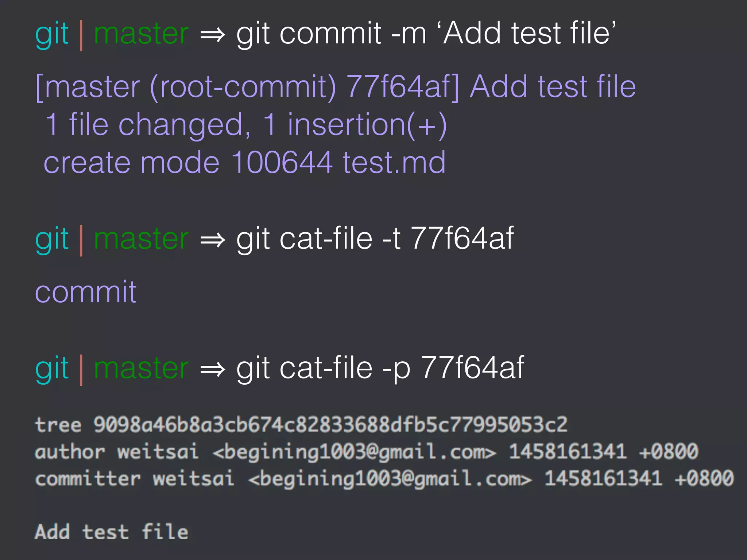Screen dimensions: 747x560
Task: Click the arrow before the git commit command
Action: [x=213, y=35]
